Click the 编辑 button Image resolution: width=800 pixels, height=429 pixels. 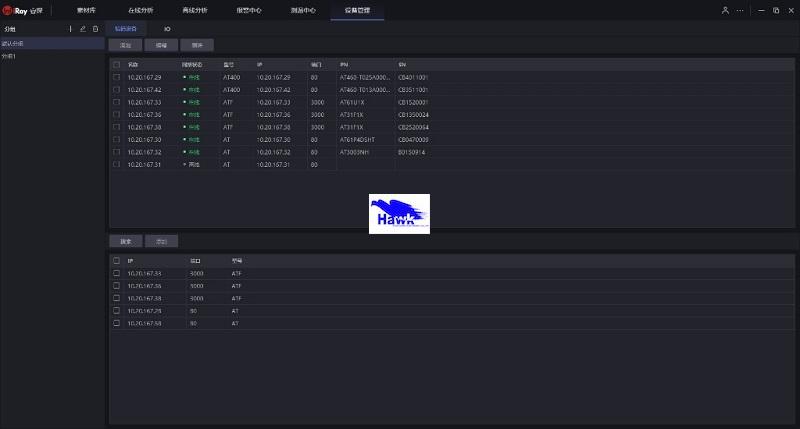pos(160,46)
